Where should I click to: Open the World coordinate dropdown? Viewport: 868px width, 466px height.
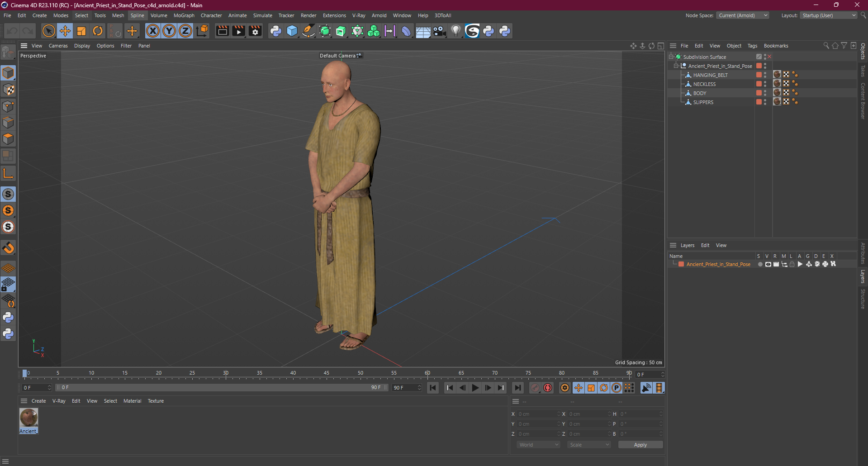(x=539, y=445)
